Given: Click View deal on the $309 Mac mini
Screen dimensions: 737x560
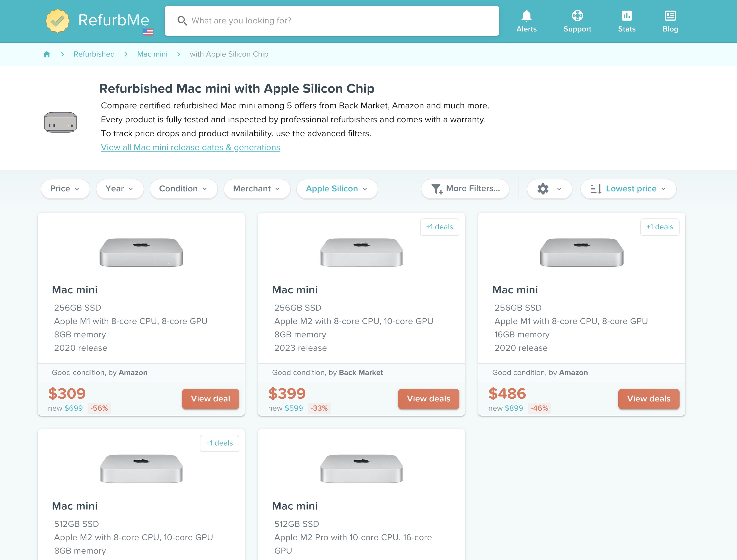Looking at the screenshot, I should pyautogui.click(x=210, y=399).
